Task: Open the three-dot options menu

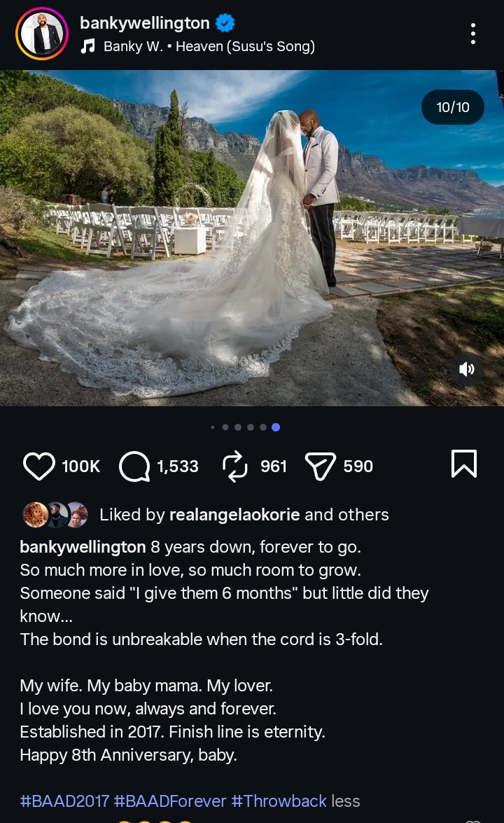Action: click(x=473, y=34)
